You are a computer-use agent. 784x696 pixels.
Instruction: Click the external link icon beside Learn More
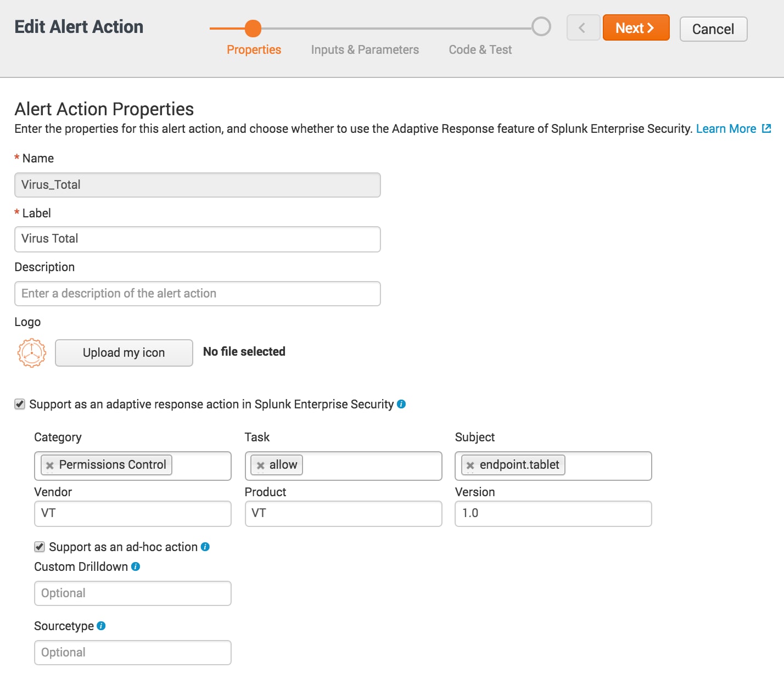(766, 128)
